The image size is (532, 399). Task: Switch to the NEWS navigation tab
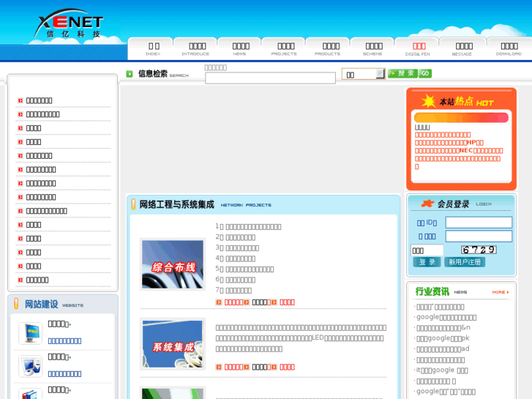pos(240,49)
